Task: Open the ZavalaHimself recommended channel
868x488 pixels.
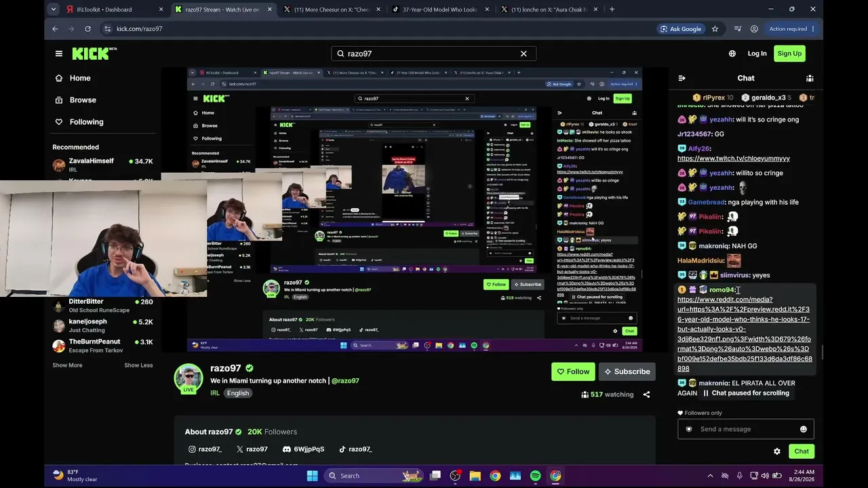Action: pyautogui.click(x=103, y=165)
